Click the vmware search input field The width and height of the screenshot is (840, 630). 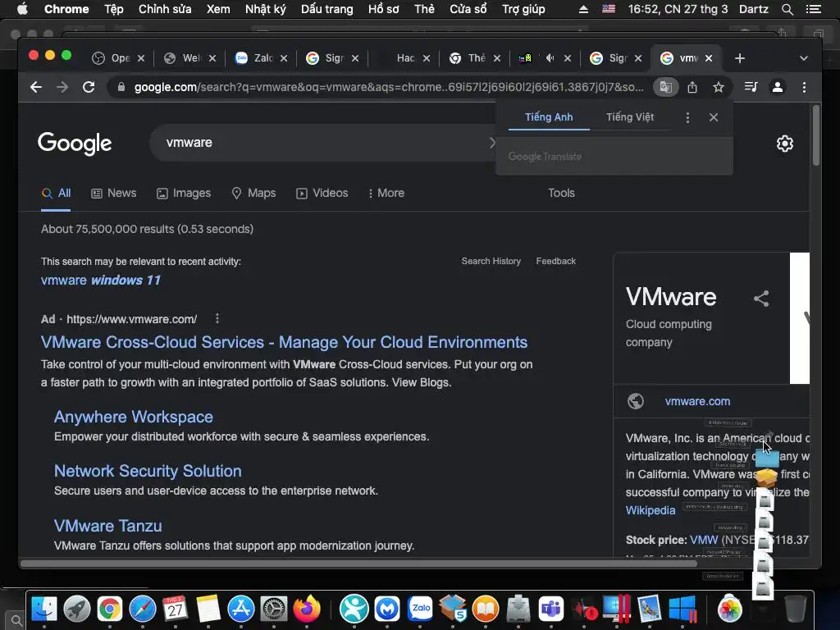[x=322, y=143]
